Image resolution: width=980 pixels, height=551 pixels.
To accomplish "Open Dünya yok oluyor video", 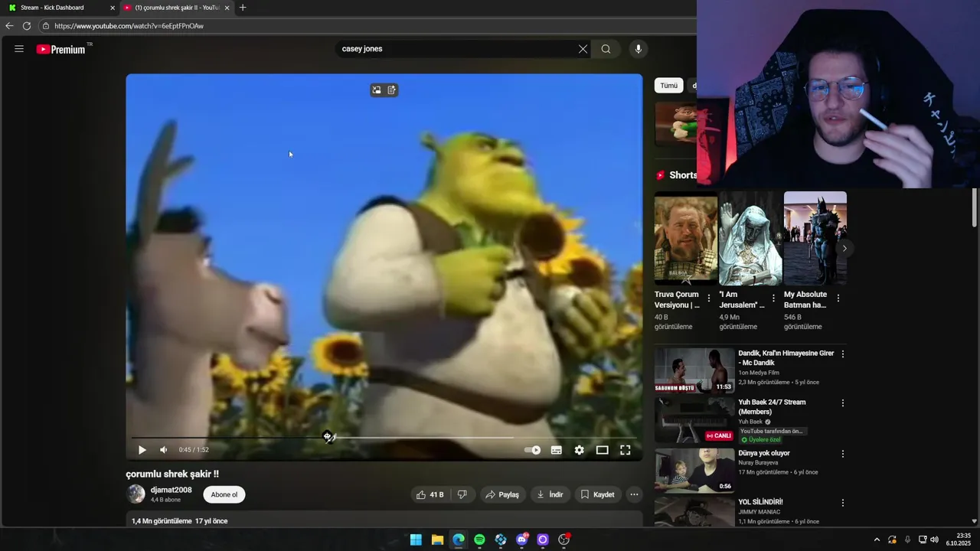I will click(764, 453).
